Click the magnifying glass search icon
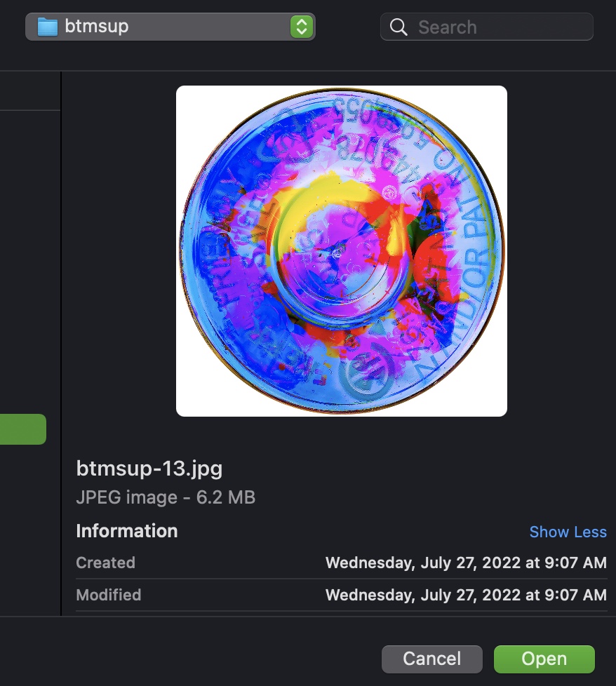Viewport: 616px width, 686px height. [x=398, y=27]
